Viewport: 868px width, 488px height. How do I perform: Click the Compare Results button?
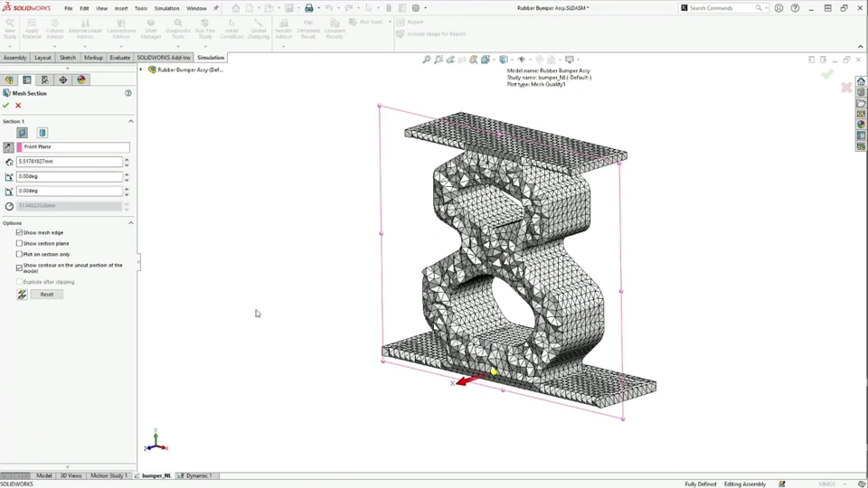(x=335, y=29)
